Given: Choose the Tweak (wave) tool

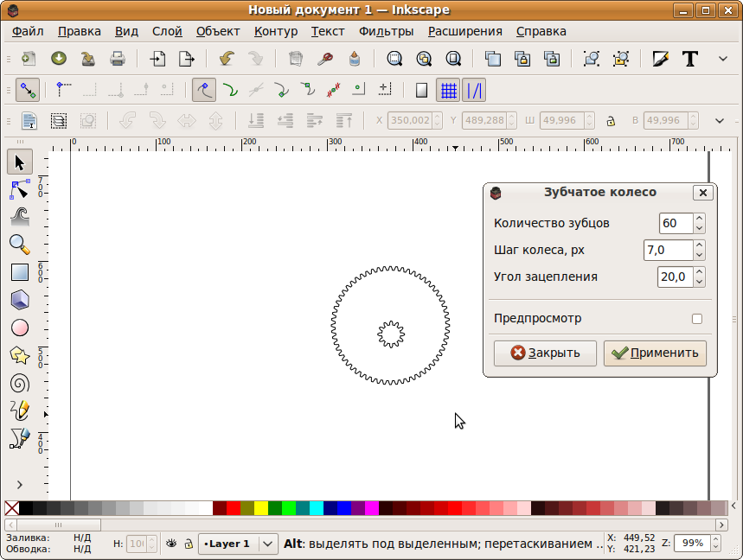Looking at the screenshot, I should [x=19, y=217].
